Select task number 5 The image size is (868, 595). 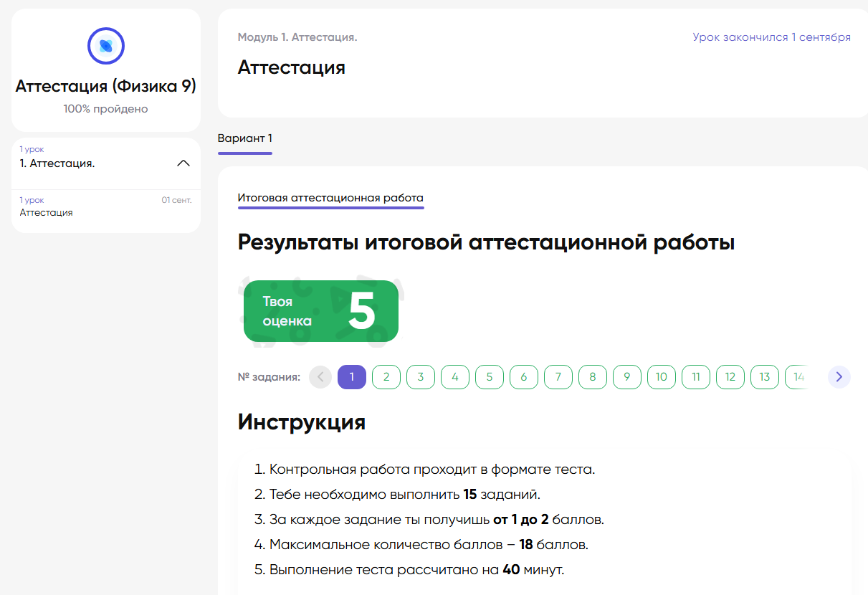coord(490,377)
